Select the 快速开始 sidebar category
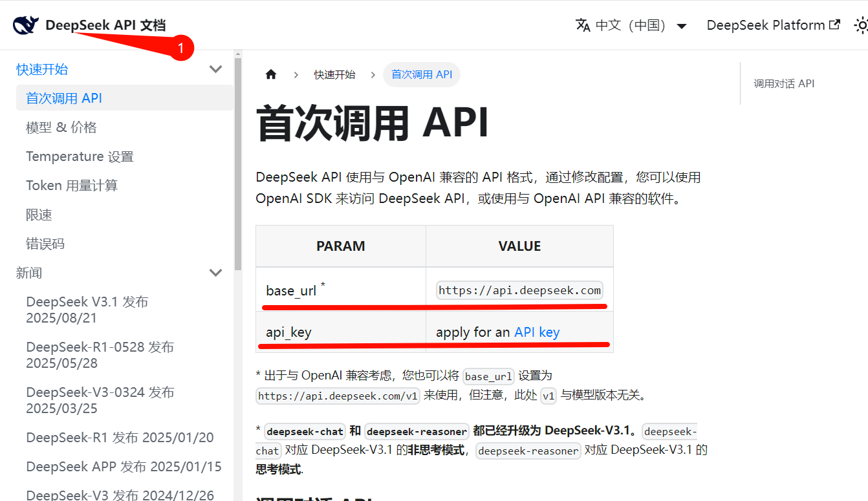Viewport: 868px width, 501px height. [x=42, y=69]
